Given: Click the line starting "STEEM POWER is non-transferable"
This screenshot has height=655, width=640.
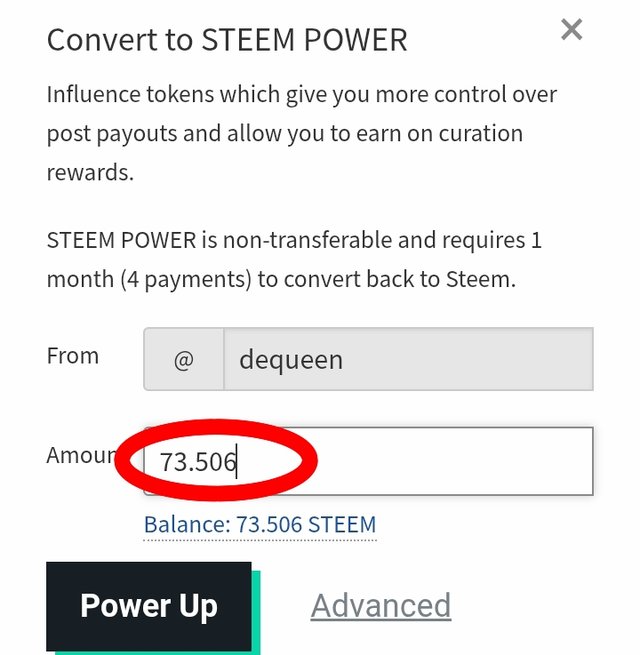Looking at the screenshot, I should pos(294,241).
